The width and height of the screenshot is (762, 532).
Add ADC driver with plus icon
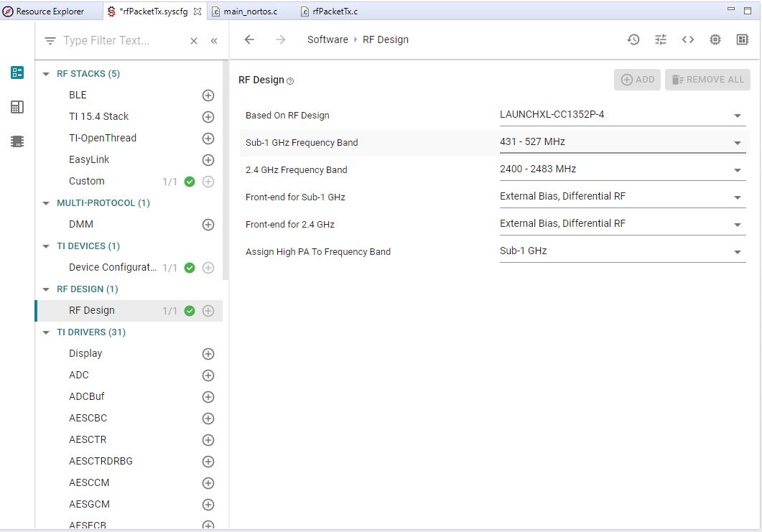(x=208, y=375)
